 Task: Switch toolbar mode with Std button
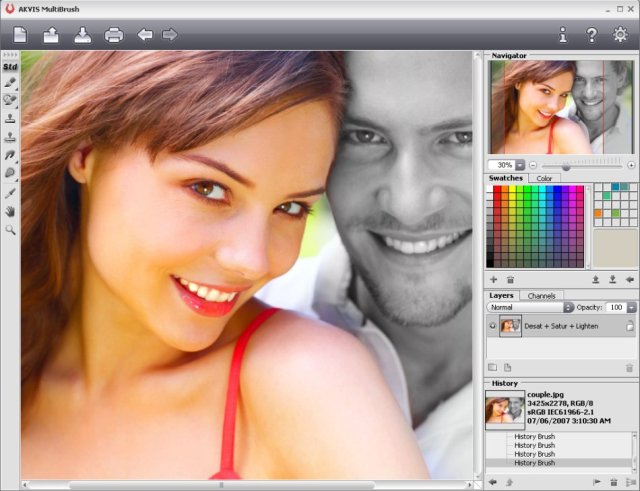10,66
